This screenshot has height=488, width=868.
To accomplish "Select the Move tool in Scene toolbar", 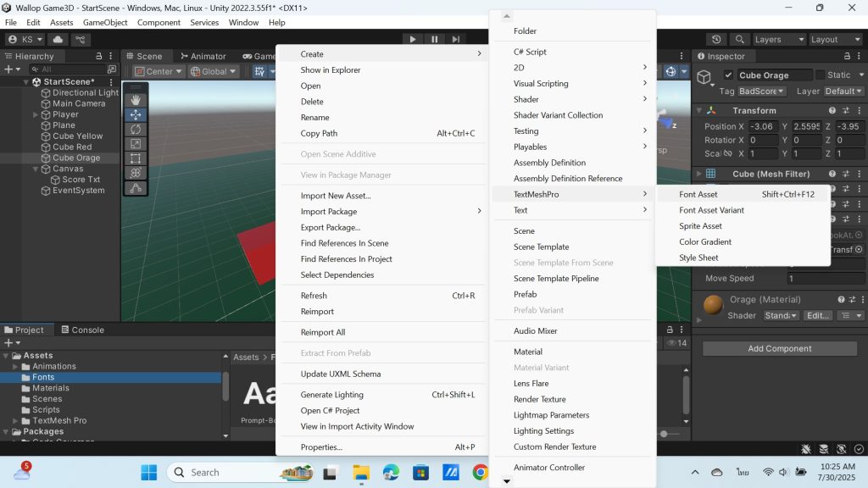I will (x=136, y=114).
